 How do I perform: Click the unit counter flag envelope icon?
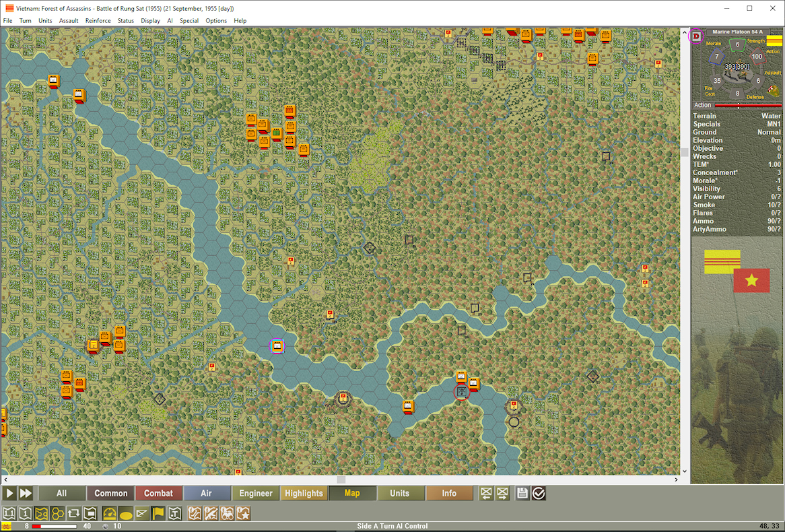(142, 513)
